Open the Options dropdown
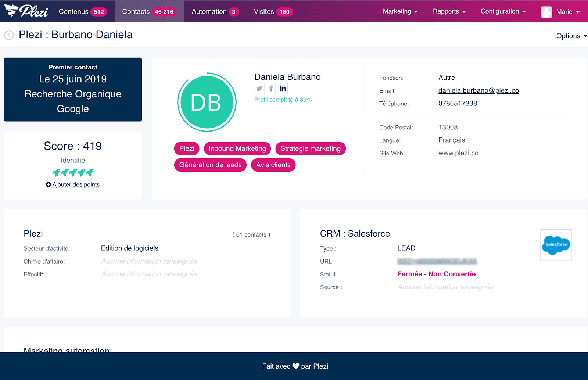 (x=571, y=36)
